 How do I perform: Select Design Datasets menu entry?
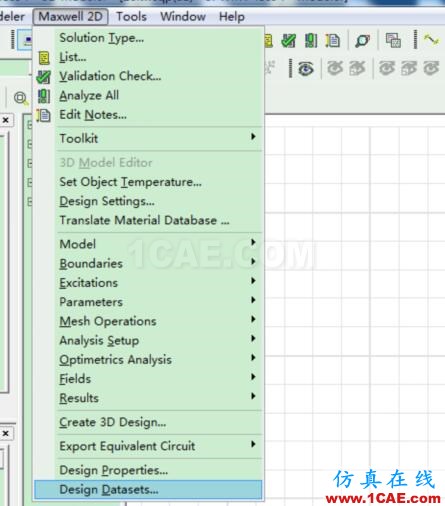tap(149, 489)
